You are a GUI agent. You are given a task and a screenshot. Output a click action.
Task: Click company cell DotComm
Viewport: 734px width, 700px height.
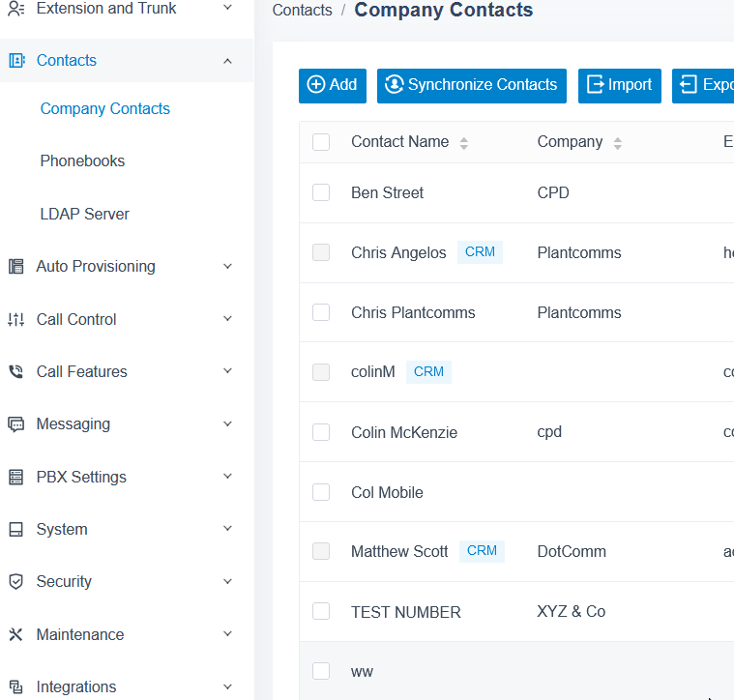click(x=572, y=552)
